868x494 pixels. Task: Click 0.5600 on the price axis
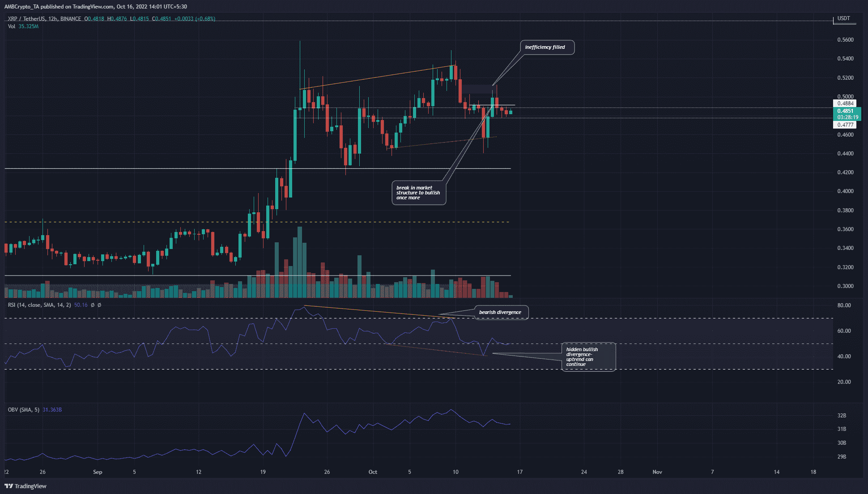pyautogui.click(x=845, y=40)
